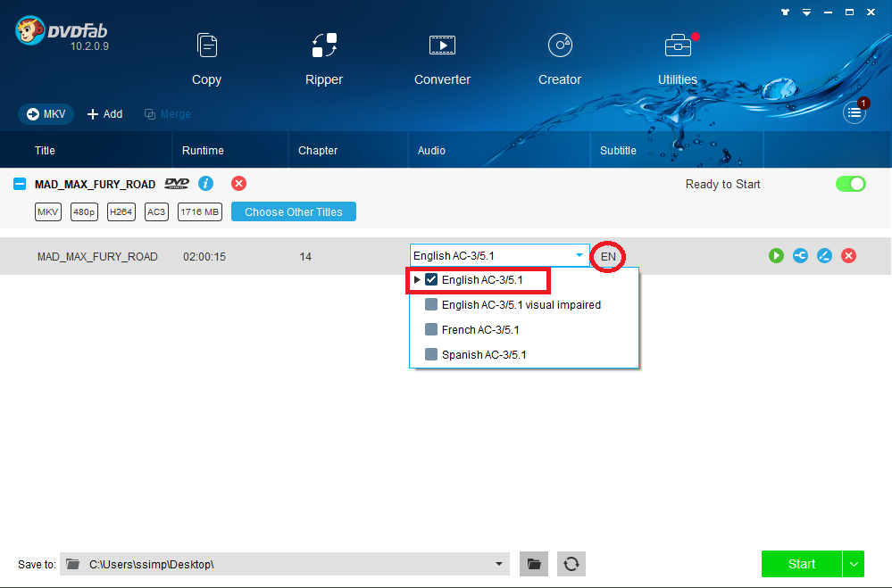Image resolution: width=892 pixels, height=588 pixels.
Task: Go to the Creator module
Action: click(x=560, y=59)
